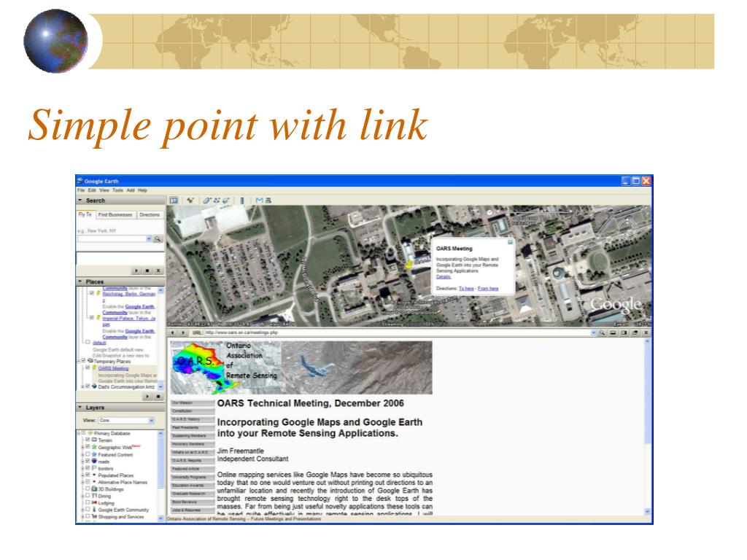The height and width of the screenshot is (560, 747).
Task: Expand the Shopping and Services layer node
Action: 82,516
